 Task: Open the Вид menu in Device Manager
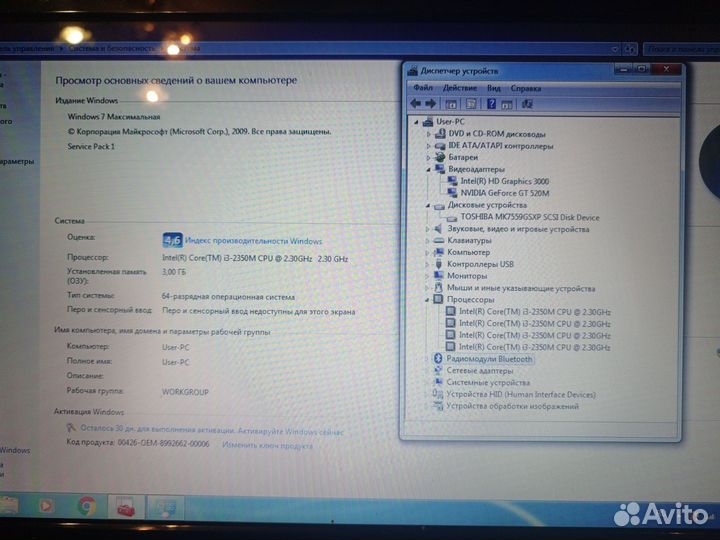pos(494,88)
